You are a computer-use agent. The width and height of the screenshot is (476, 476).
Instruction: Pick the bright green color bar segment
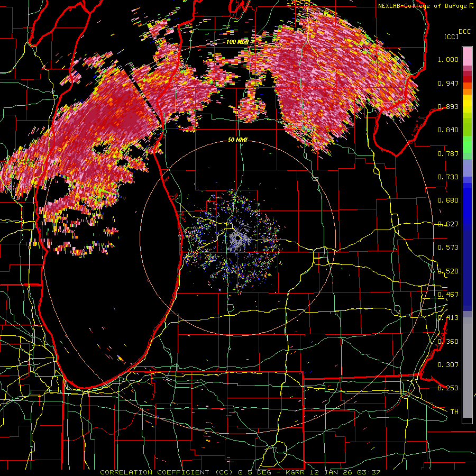pos(467,144)
